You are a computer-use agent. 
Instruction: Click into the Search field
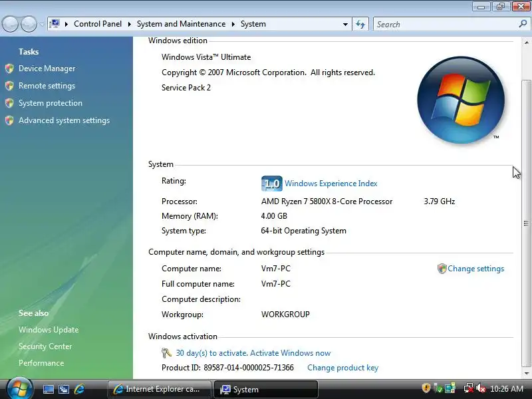tap(445, 25)
